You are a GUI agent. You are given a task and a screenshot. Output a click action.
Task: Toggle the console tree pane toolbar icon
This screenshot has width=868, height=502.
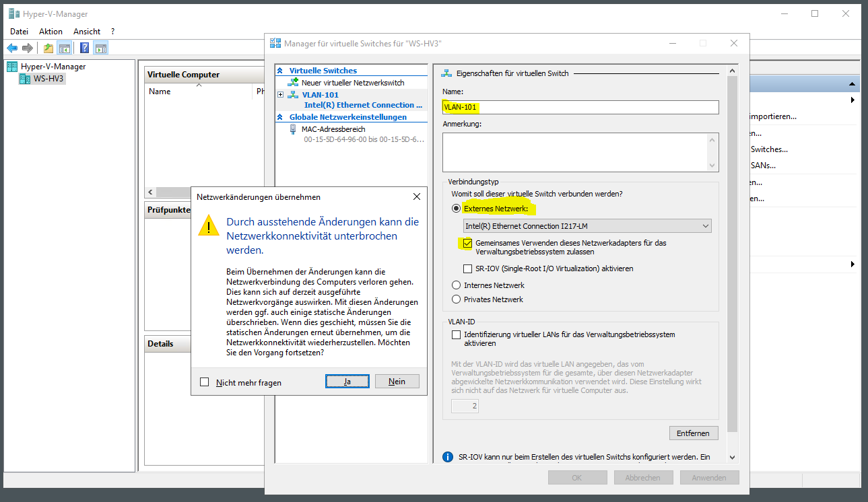(x=65, y=48)
